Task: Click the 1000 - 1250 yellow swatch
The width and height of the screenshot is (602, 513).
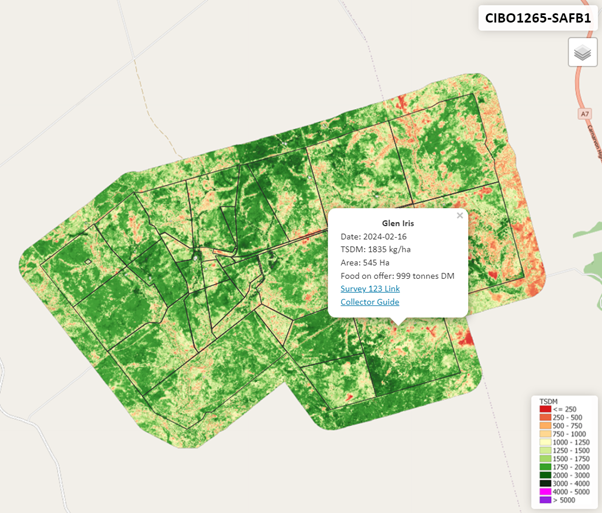Action: click(545, 443)
